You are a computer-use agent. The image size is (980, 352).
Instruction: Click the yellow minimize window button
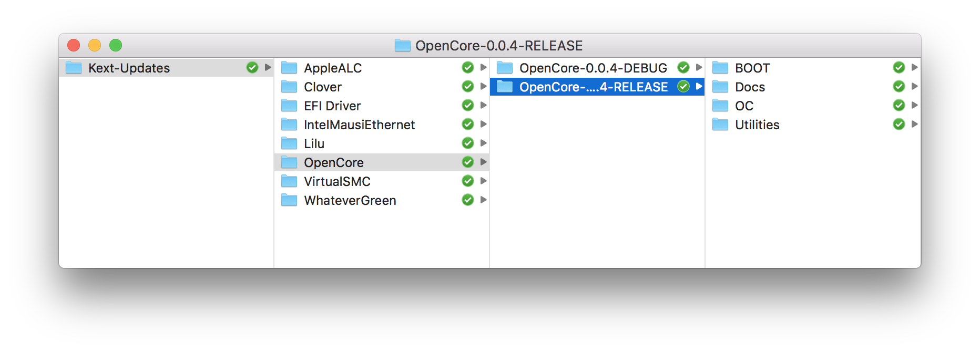(95, 45)
